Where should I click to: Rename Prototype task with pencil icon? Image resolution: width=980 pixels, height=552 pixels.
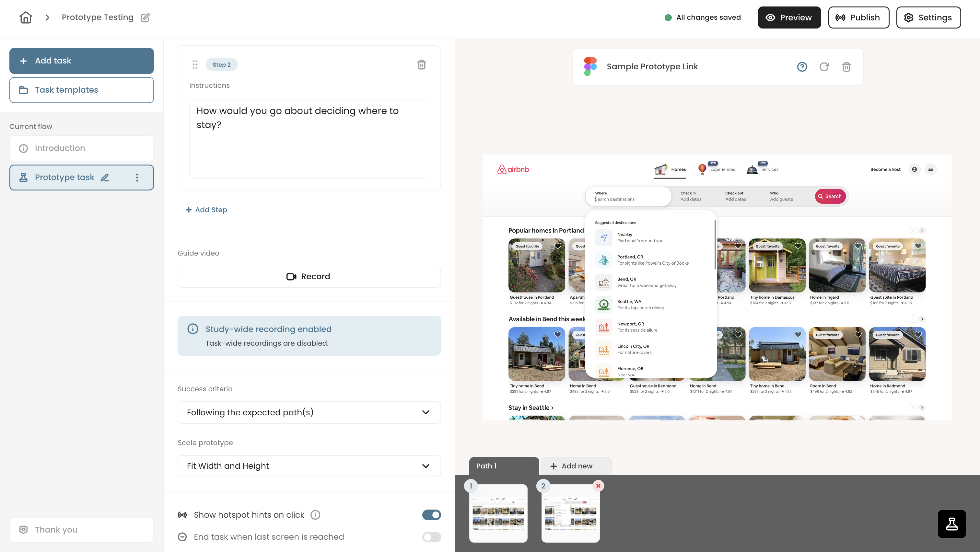pos(105,178)
